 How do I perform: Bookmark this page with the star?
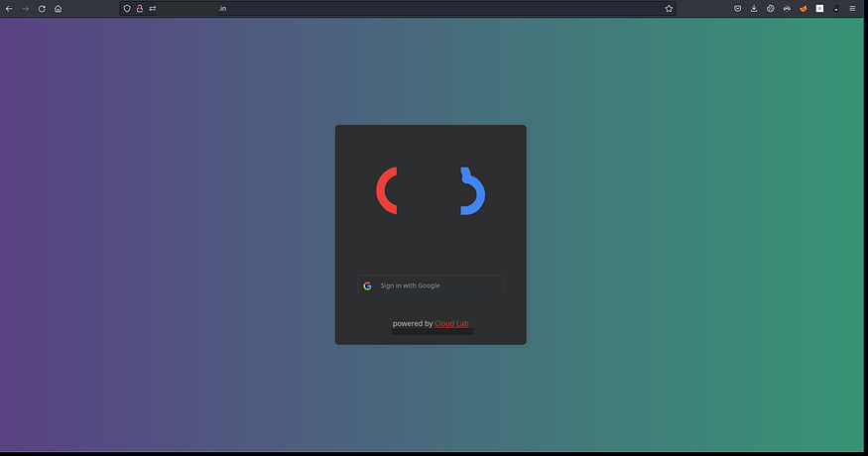(x=669, y=8)
